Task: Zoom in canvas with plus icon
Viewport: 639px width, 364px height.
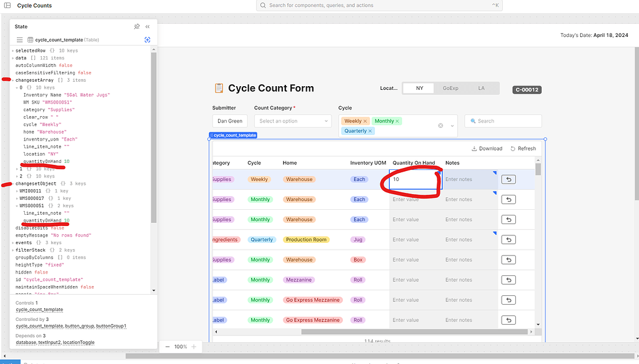Action: (x=194, y=347)
